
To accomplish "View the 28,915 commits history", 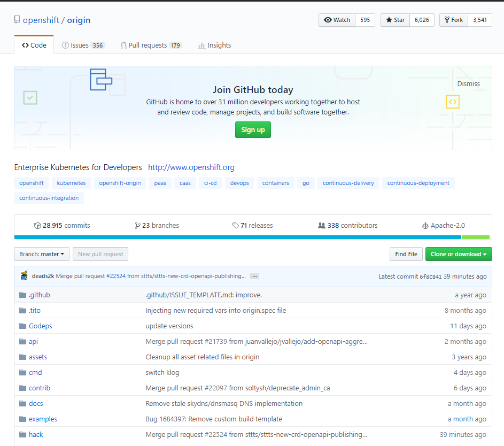I will [62, 226].
